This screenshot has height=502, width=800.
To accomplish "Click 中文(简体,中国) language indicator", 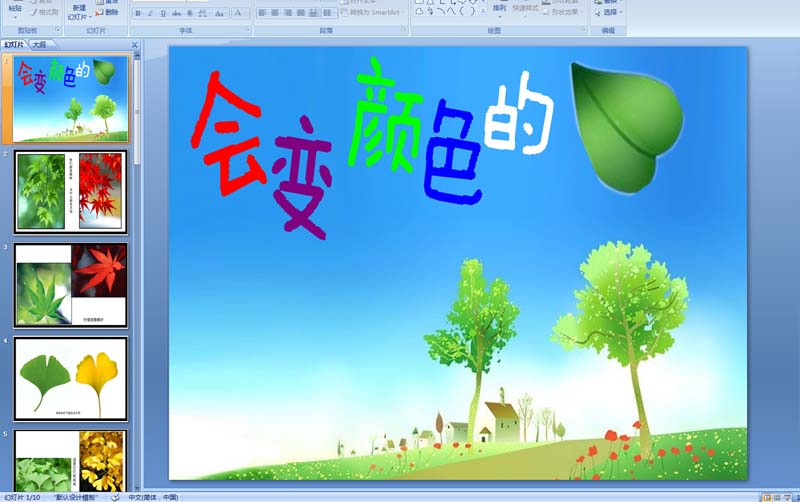I will pos(153,497).
